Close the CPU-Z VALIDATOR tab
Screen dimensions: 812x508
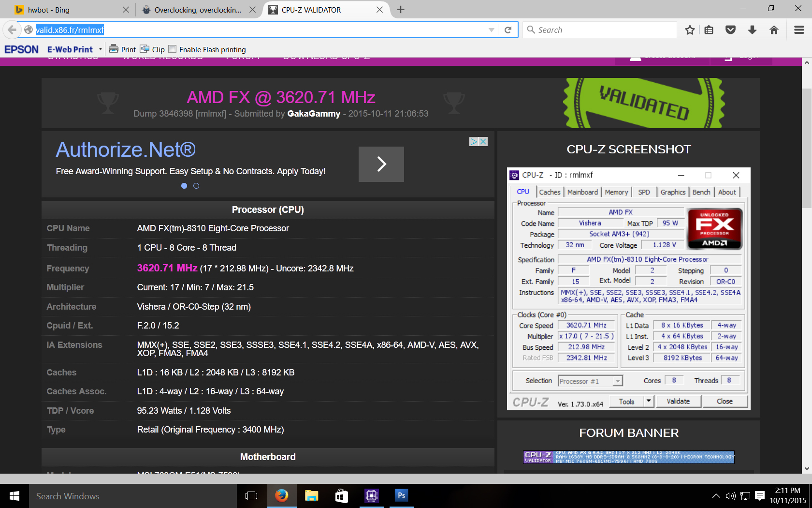coord(379,10)
